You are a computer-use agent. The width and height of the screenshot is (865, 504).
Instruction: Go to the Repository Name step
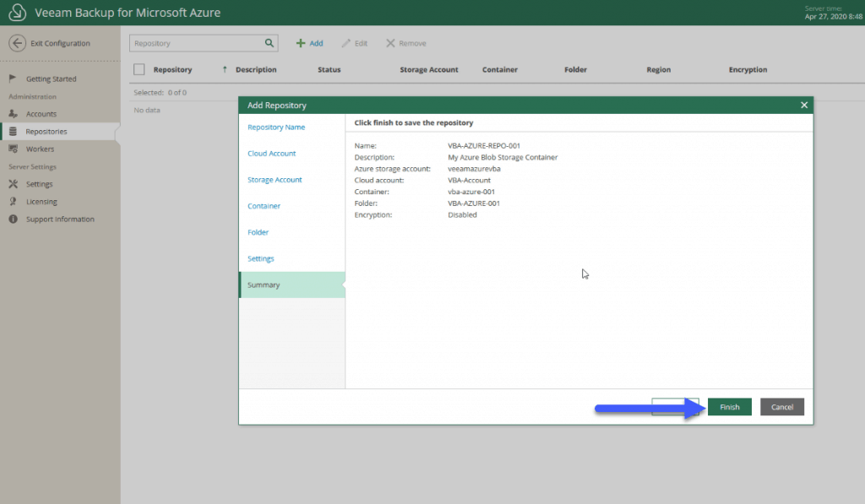coord(276,127)
